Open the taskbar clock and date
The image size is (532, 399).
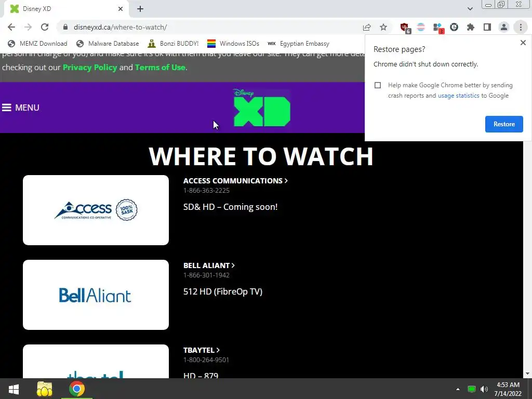coord(508,389)
